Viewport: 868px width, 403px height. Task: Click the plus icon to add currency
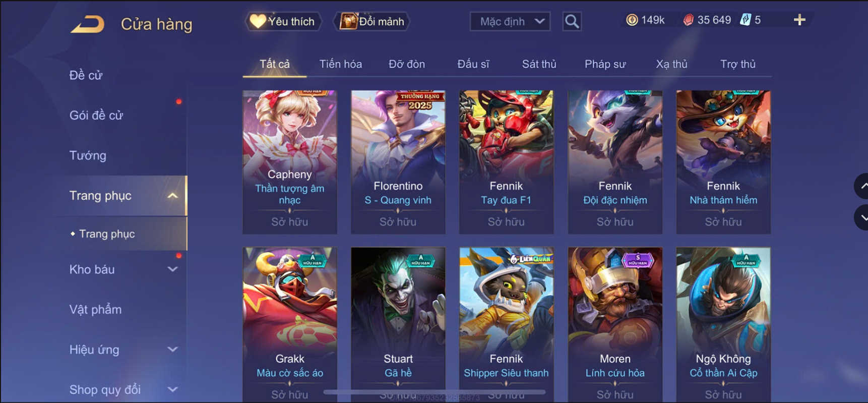coord(799,20)
